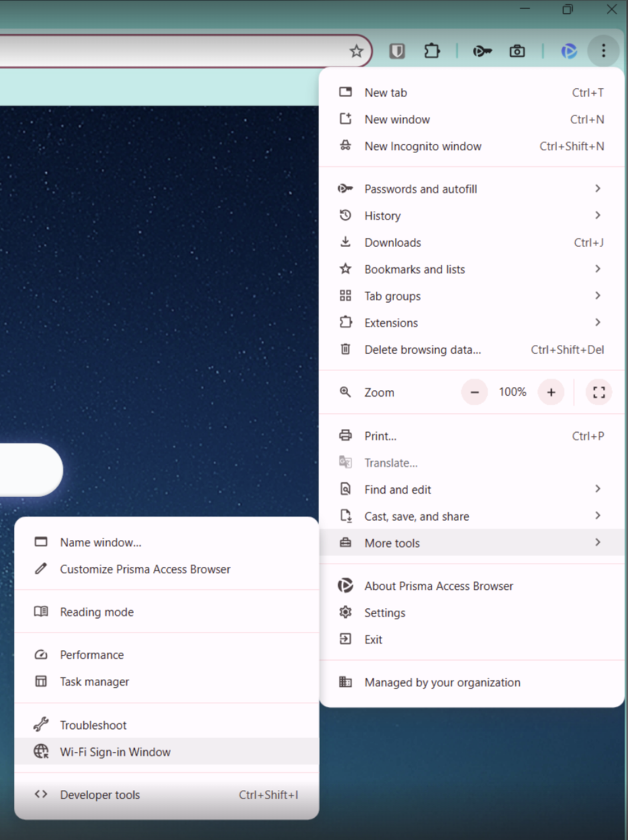Choose Name window… option
Image resolution: width=628 pixels, height=840 pixels.
(167, 542)
